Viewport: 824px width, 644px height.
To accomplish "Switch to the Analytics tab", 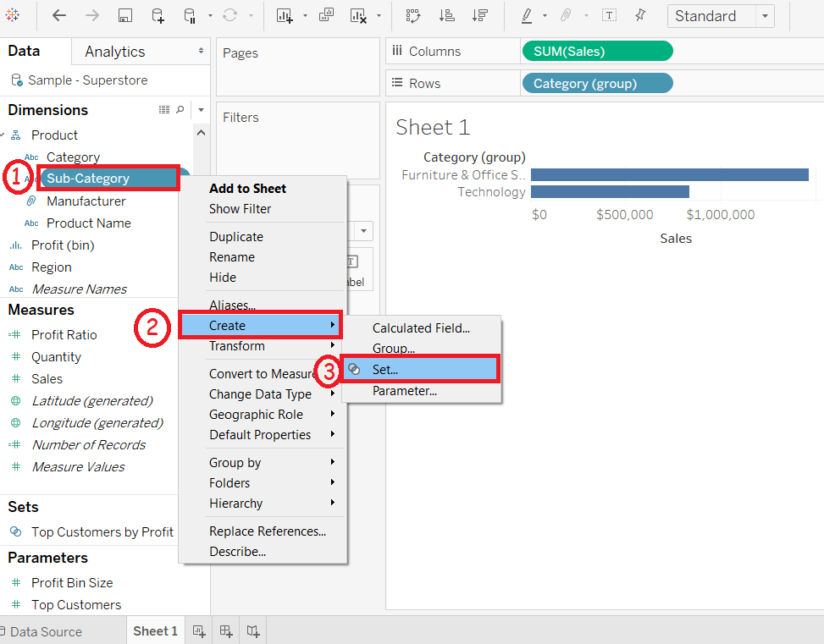I will (115, 52).
